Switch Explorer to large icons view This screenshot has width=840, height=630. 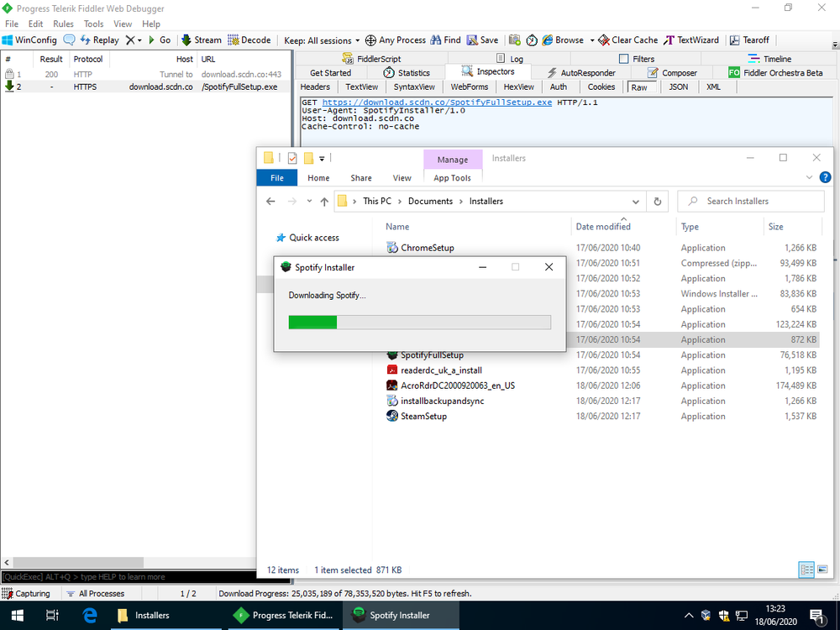(x=822, y=570)
